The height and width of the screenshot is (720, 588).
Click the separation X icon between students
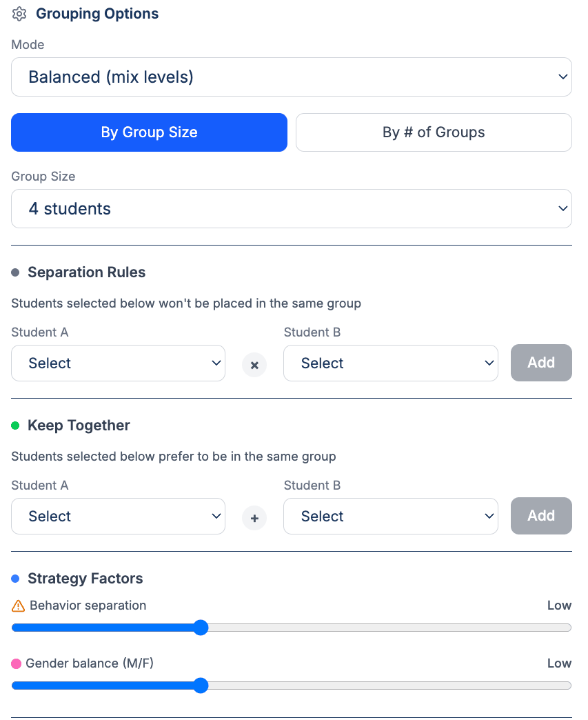tap(254, 365)
